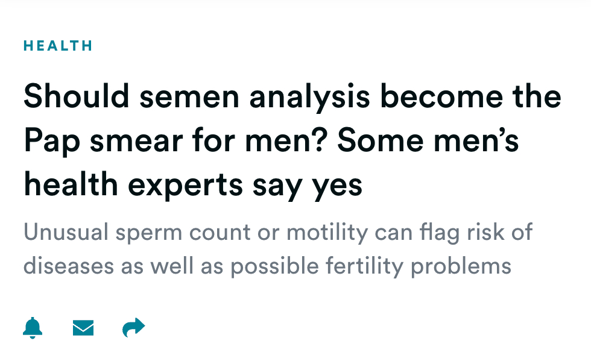
Task: Click the share arrow icon
Action: [x=133, y=328]
